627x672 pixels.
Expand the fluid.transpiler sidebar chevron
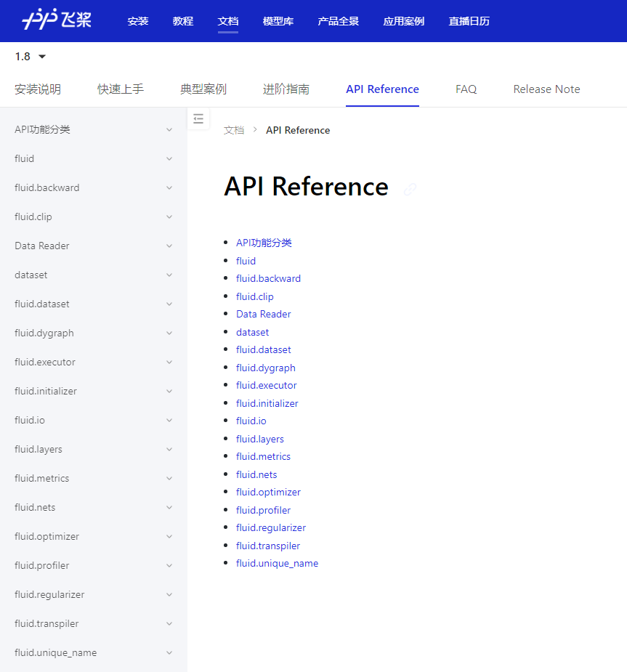[x=169, y=623]
